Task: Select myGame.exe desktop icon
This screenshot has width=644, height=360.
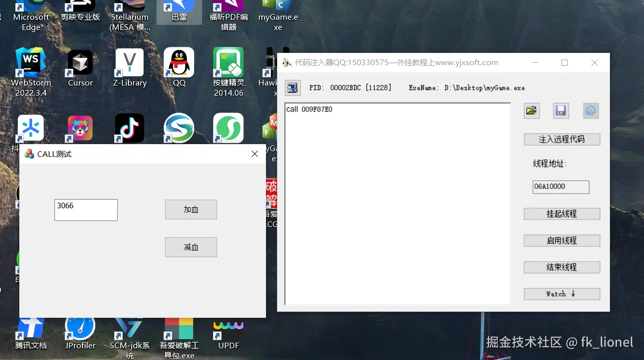Action: (x=278, y=15)
